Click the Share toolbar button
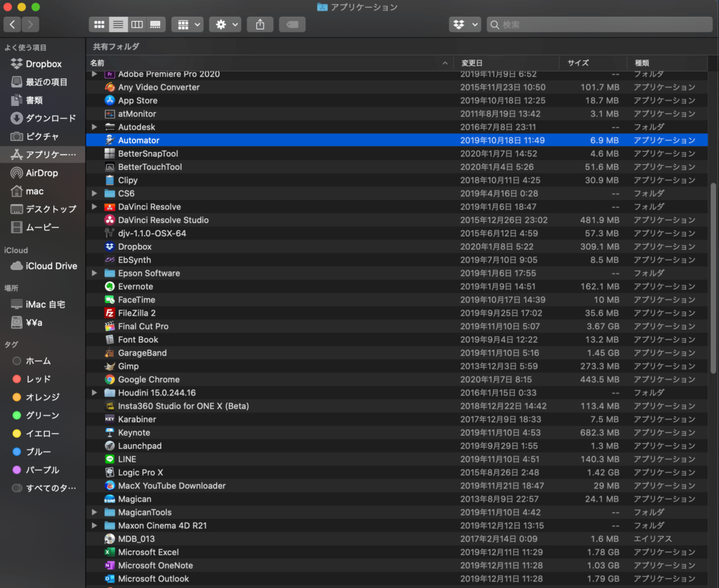 (260, 25)
